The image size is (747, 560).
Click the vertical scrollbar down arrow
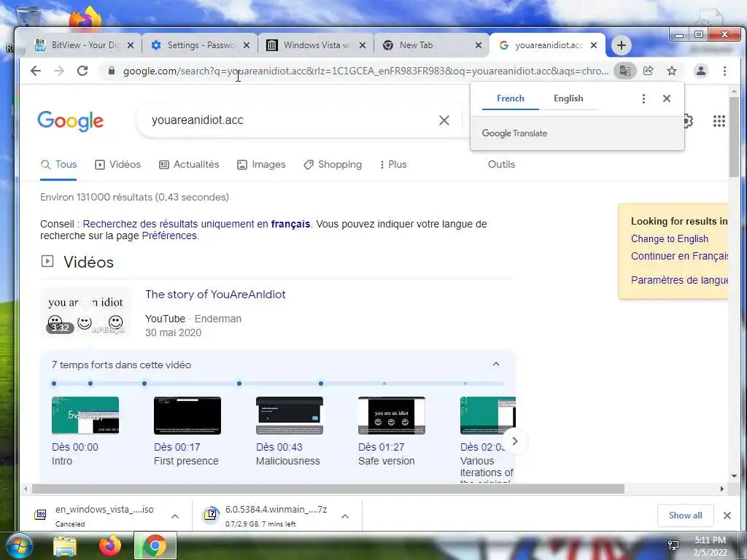pyautogui.click(x=734, y=475)
